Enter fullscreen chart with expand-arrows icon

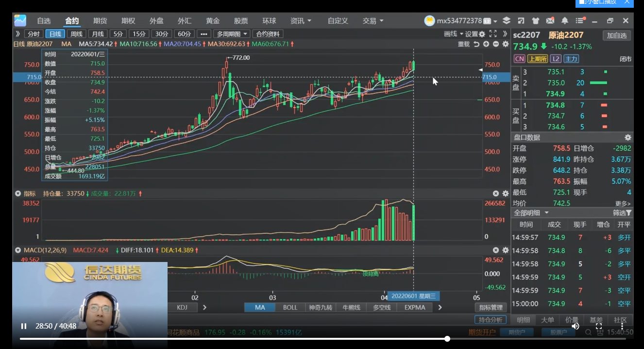pyautogui.click(x=493, y=34)
